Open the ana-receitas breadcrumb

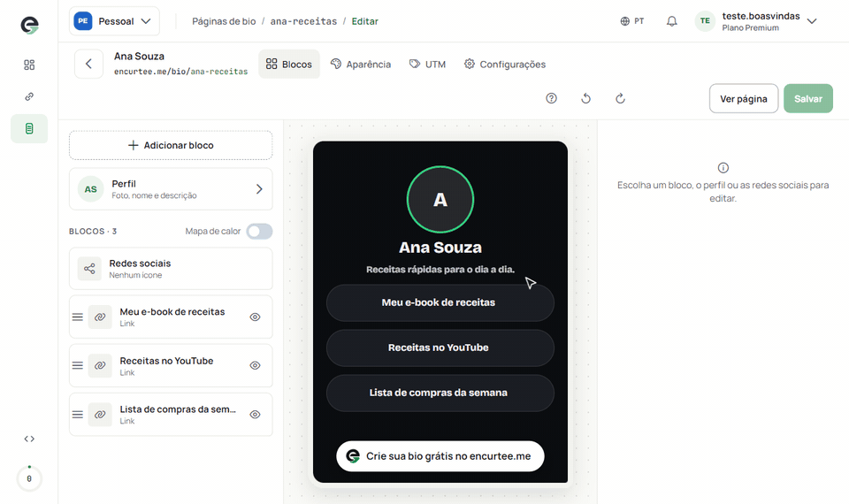(303, 21)
